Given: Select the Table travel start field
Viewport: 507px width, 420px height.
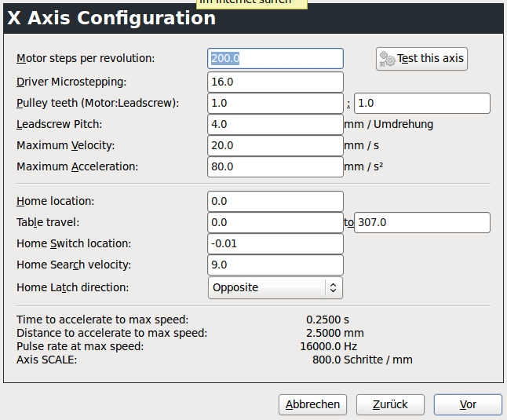Looking at the screenshot, I should coord(275,222).
